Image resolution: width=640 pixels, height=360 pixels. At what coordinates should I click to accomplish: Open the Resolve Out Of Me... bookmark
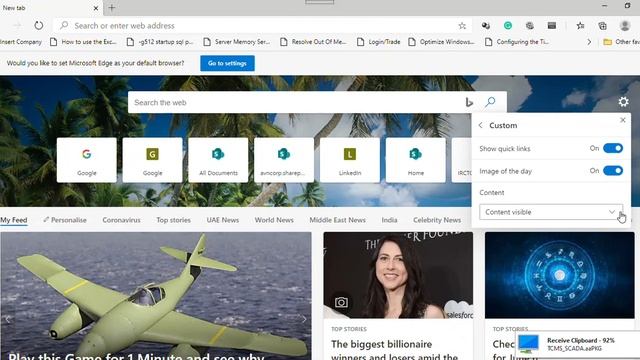pyautogui.click(x=313, y=42)
